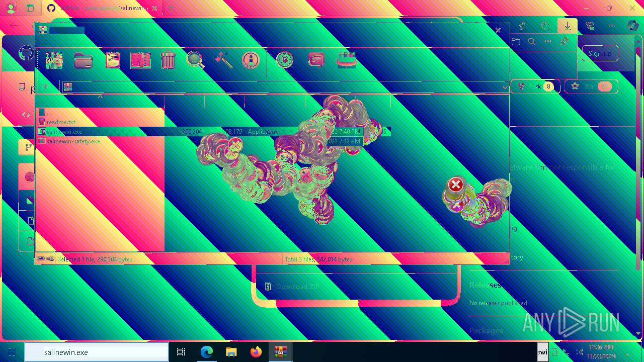Click the Code tab icon on GitHub

click(x=26, y=115)
